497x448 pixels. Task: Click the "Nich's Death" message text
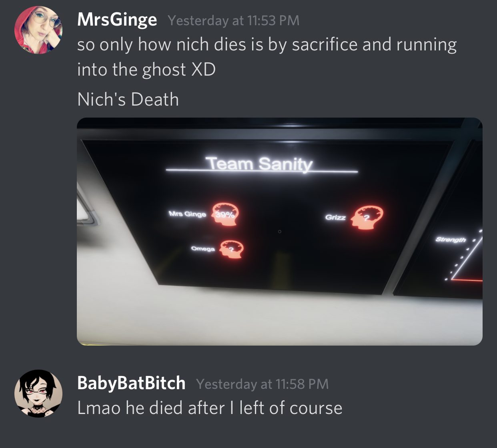128,99
